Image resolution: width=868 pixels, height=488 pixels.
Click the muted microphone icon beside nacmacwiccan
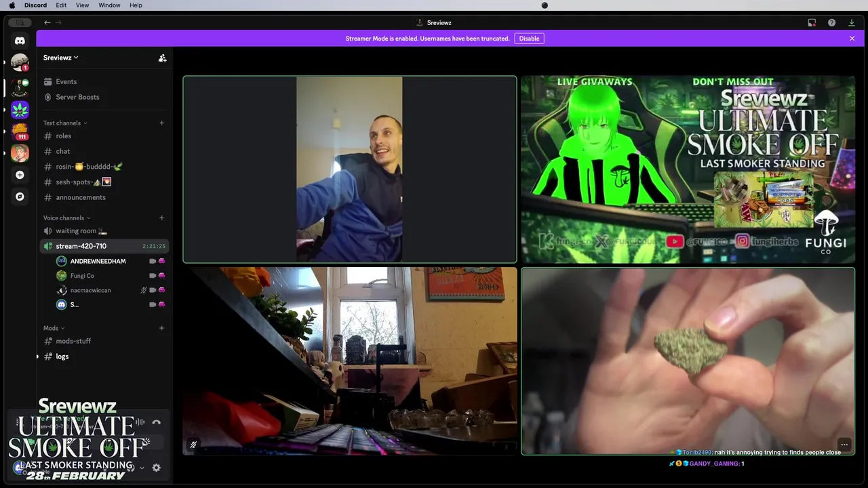pyautogui.click(x=144, y=290)
